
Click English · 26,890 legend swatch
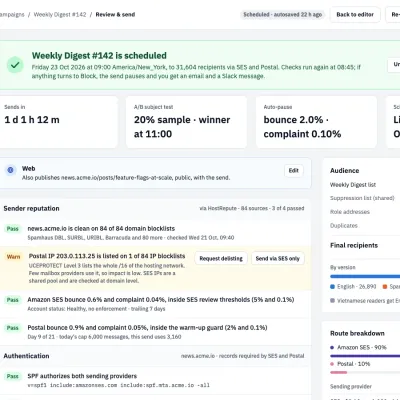click(x=332, y=287)
